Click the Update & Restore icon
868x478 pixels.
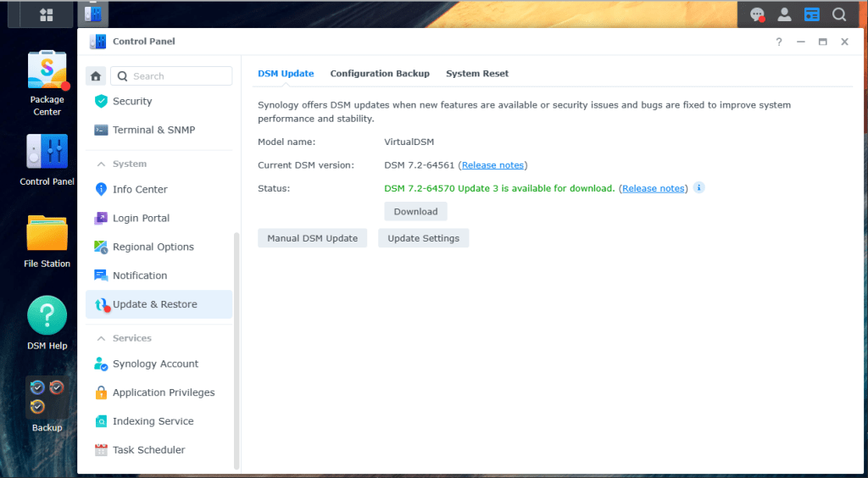[102, 304]
